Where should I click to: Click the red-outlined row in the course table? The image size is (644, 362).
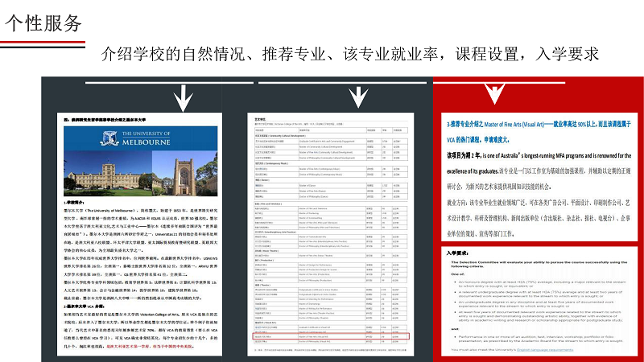pyautogui.click(x=331, y=336)
